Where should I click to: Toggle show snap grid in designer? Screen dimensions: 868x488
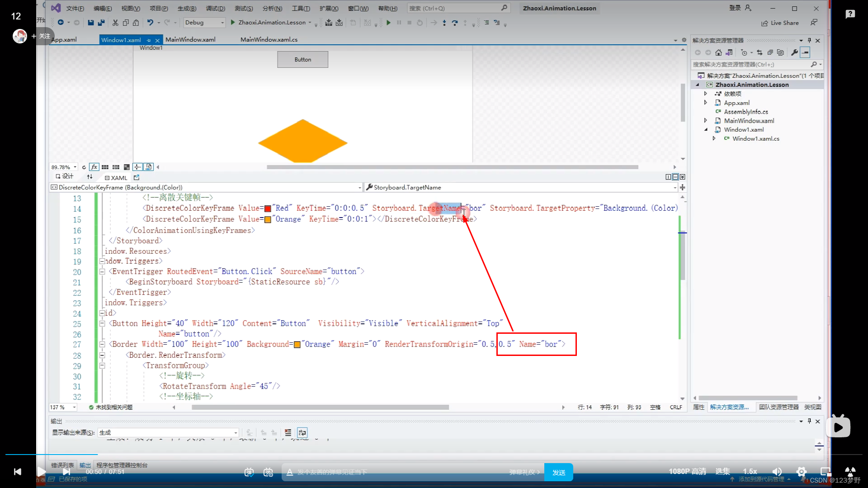(105, 167)
